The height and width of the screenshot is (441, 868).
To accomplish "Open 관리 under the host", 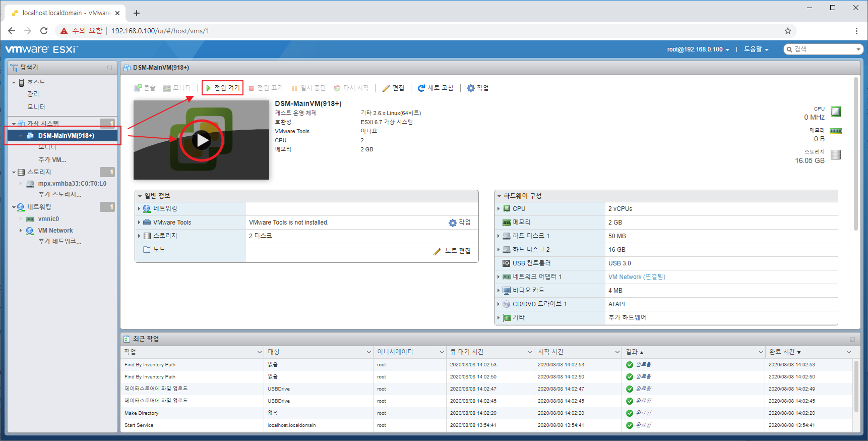I will [x=33, y=94].
